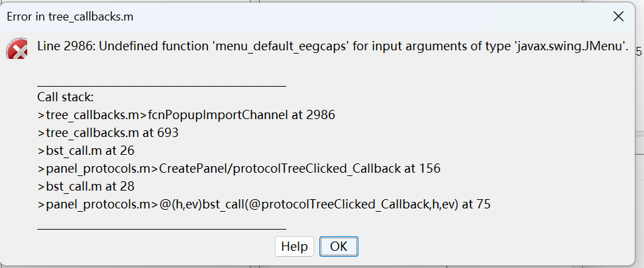Close the error dialog with X

pos(618,17)
